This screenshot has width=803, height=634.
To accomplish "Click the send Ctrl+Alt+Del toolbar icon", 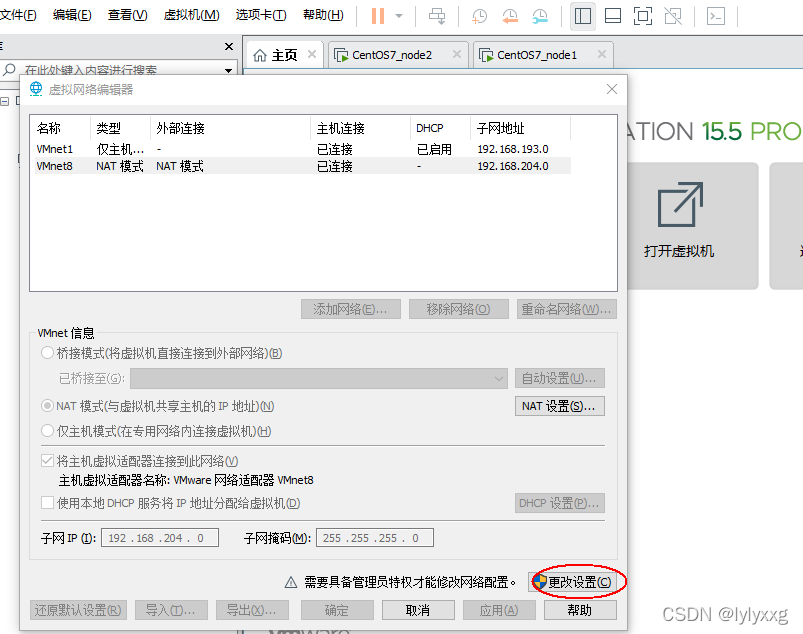I will click(437, 16).
